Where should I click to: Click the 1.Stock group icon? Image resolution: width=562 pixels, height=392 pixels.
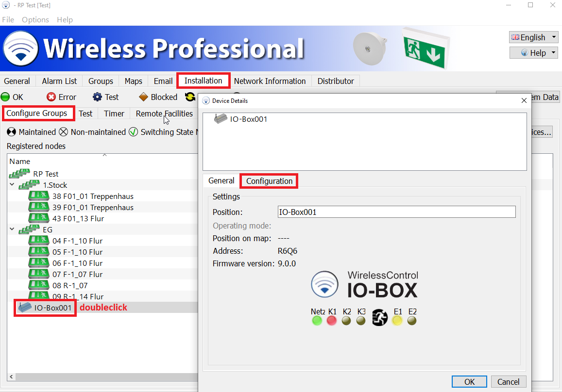29,185
